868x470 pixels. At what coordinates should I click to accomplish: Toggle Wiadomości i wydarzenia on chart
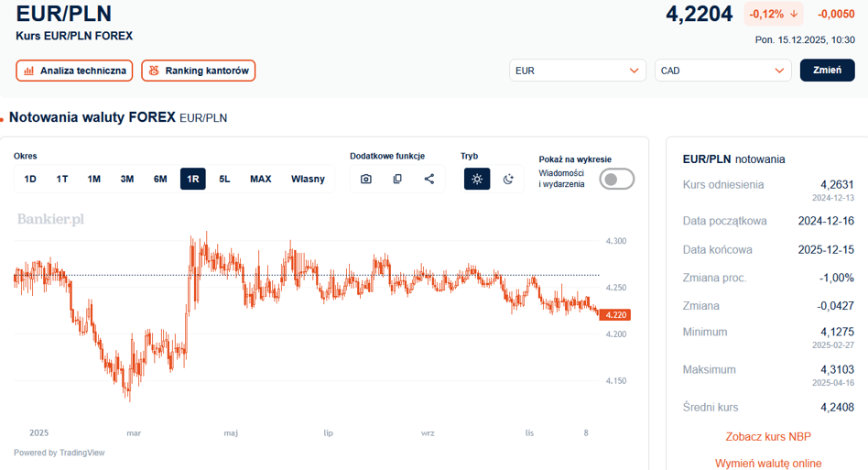(x=616, y=179)
